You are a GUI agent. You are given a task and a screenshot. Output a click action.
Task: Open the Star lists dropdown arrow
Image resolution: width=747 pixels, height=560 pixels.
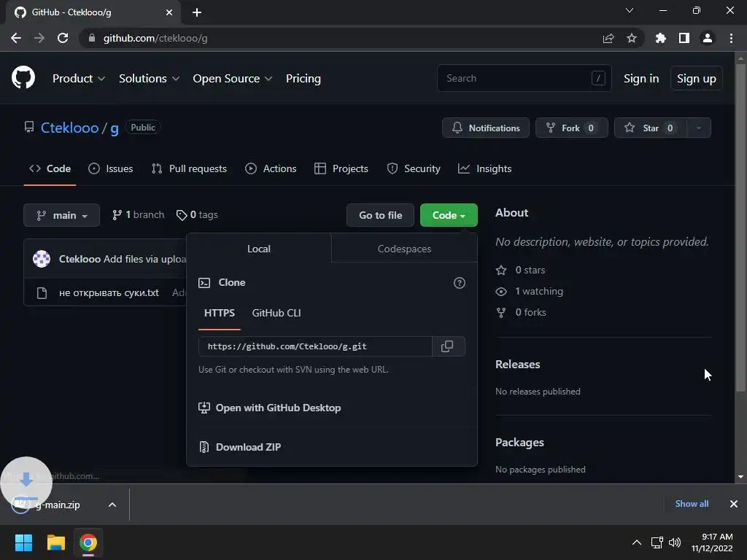[x=699, y=128]
